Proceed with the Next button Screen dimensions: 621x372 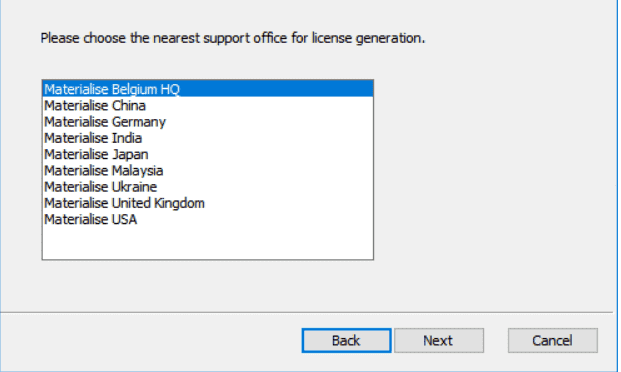click(439, 340)
